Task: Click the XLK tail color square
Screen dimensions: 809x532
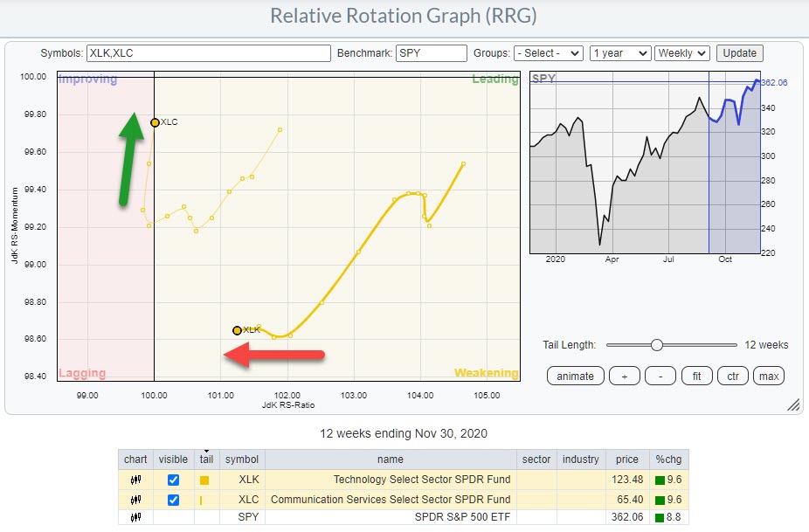Action: point(204,480)
